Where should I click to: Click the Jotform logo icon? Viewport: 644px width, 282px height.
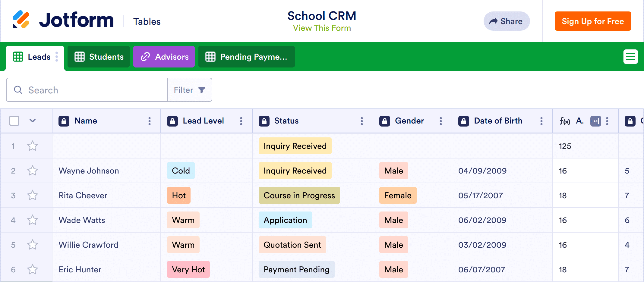click(x=21, y=20)
